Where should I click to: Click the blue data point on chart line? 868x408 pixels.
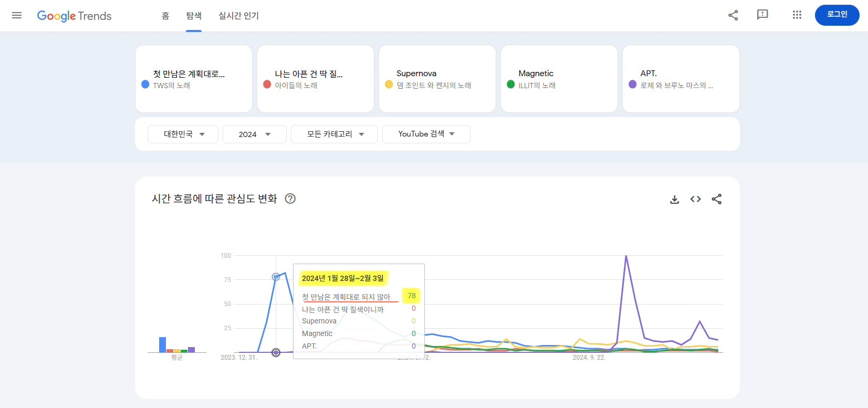[276, 277]
